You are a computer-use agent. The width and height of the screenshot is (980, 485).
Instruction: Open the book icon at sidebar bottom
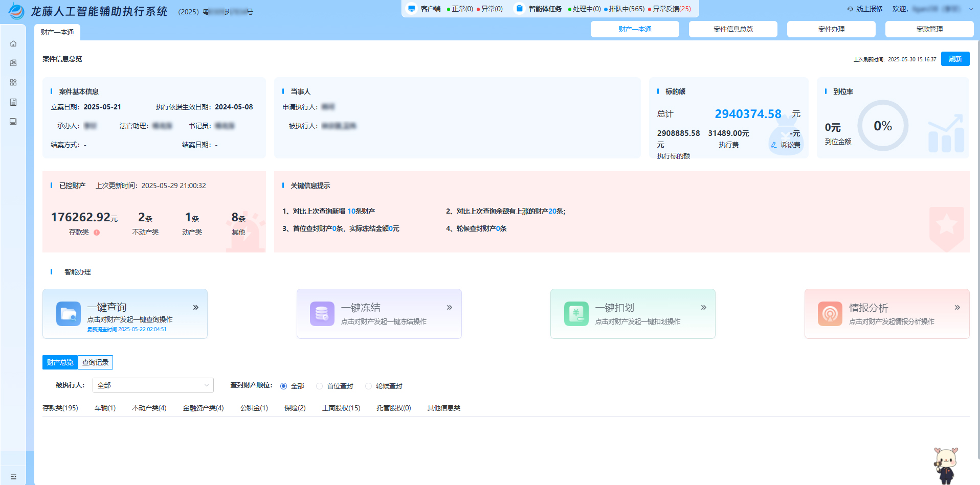(13, 121)
